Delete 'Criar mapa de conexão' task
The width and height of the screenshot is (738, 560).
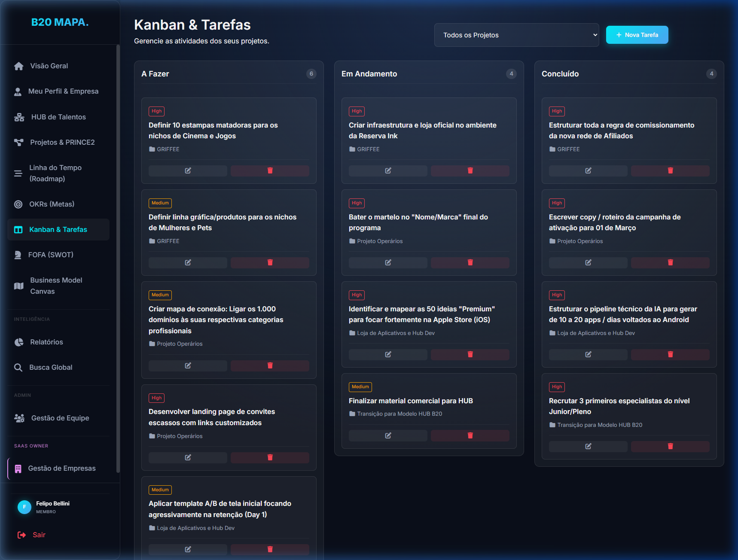click(270, 365)
